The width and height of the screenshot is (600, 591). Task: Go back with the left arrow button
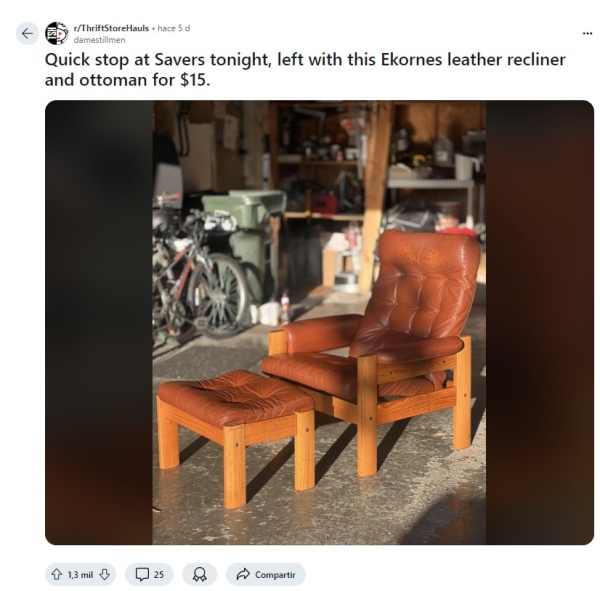pyautogui.click(x=27, y=34)
